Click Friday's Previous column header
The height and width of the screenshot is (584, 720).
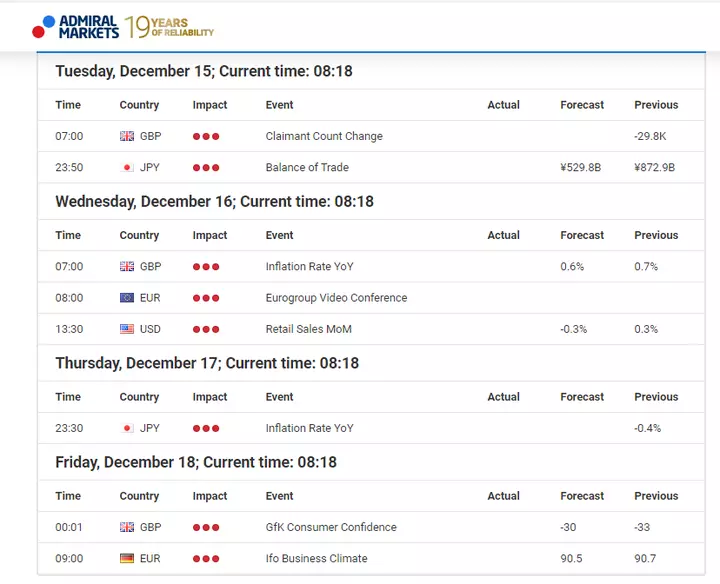click(656, 496)
